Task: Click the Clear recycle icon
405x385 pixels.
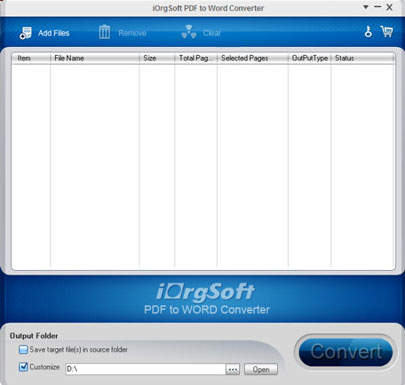Action: pyautogui.click(x=189, y=32)
